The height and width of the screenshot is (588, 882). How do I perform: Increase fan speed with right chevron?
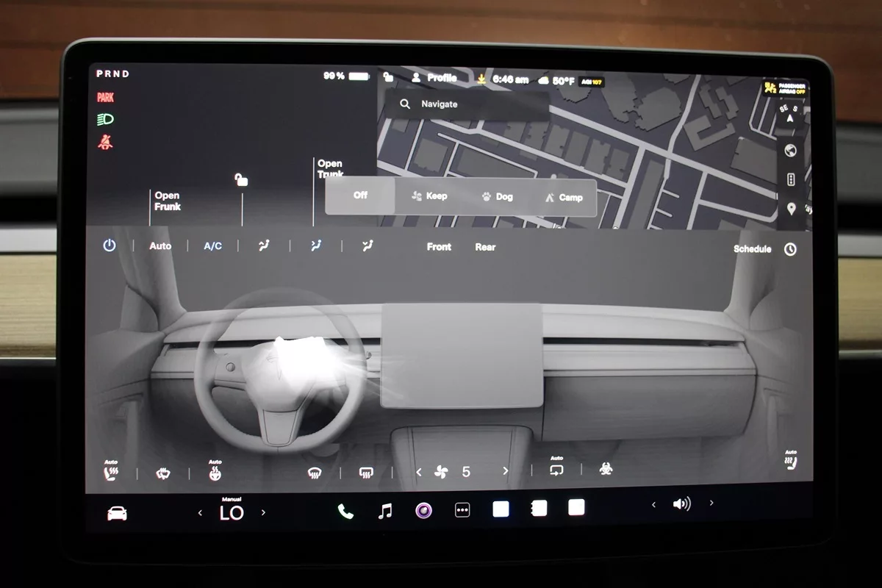(505, 472)
